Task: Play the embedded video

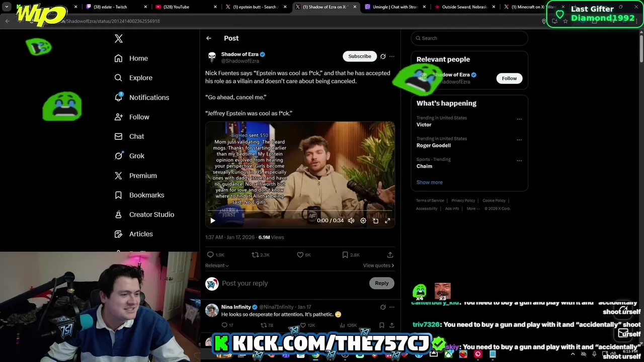Action: (x=212, y=220)
